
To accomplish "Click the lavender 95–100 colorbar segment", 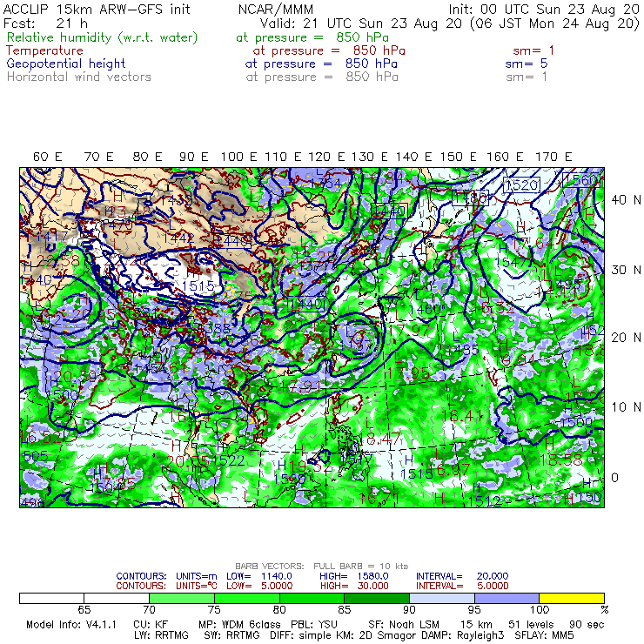I will tap(506, 598).
